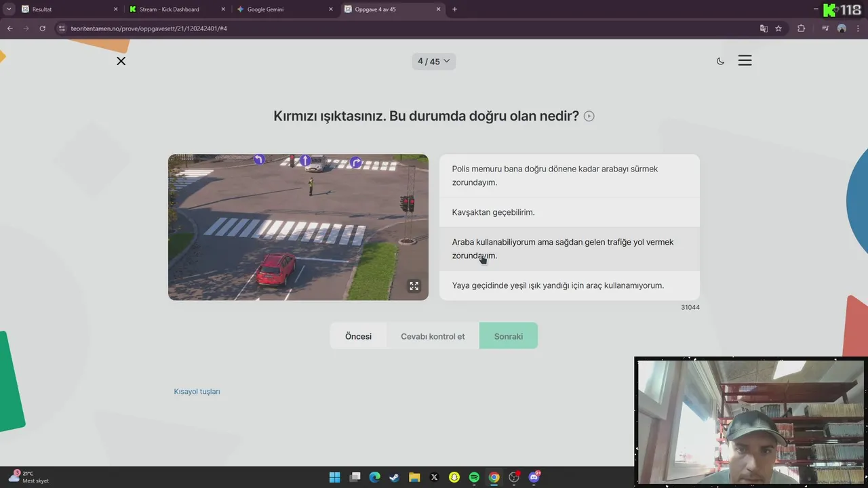Open Task View in the taskbar
The height and width of the screenshot is (488, 868).
coord(355,477)
